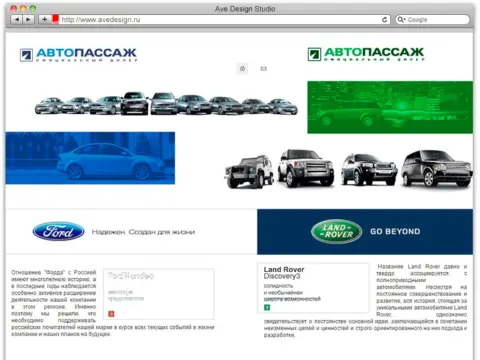This screenshot has height=360, width=480.
Task: Open the blue Автопассаж logo
Action: click(79, 55)
